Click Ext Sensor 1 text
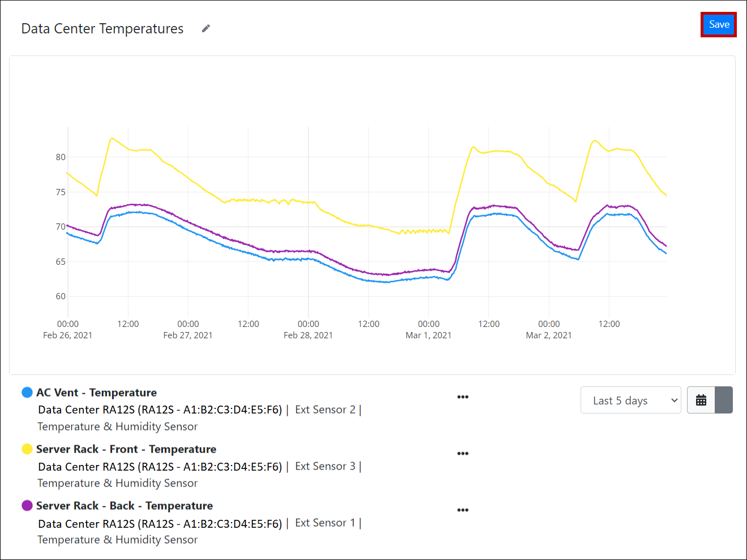The width and height of the screenshot is (747, 560). (x=325, y=523)
